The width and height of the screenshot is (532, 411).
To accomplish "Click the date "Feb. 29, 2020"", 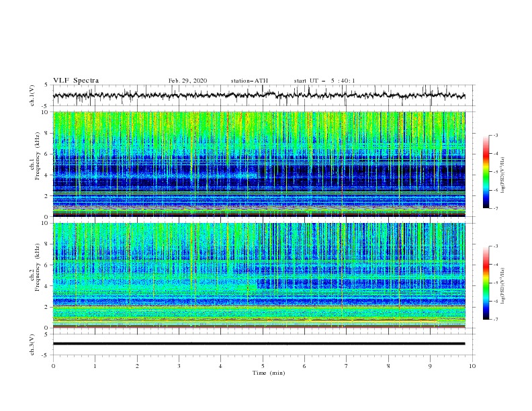I will (187, 81).
